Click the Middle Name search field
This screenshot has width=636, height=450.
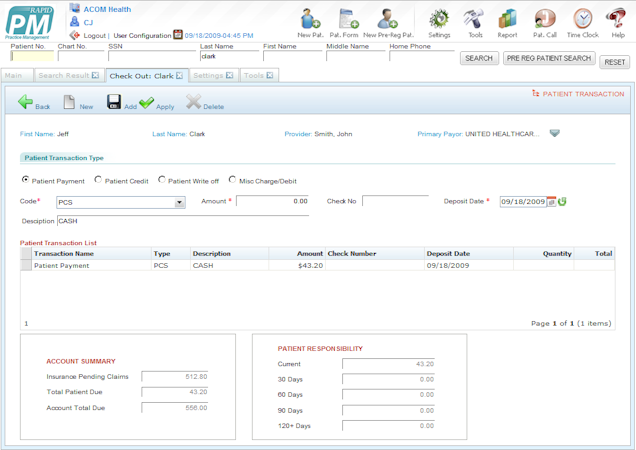pyautogui.click(x=356, y=56)
